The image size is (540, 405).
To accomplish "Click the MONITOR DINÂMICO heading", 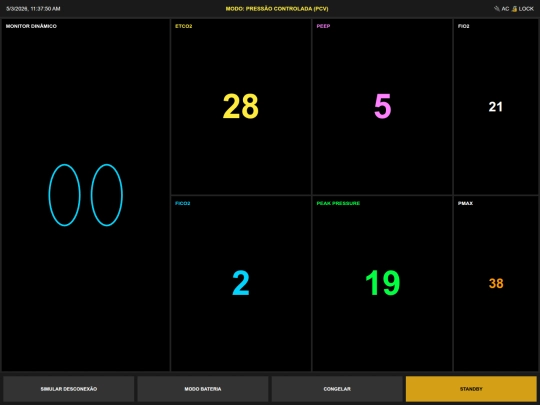I will click(x=31, y=26).
